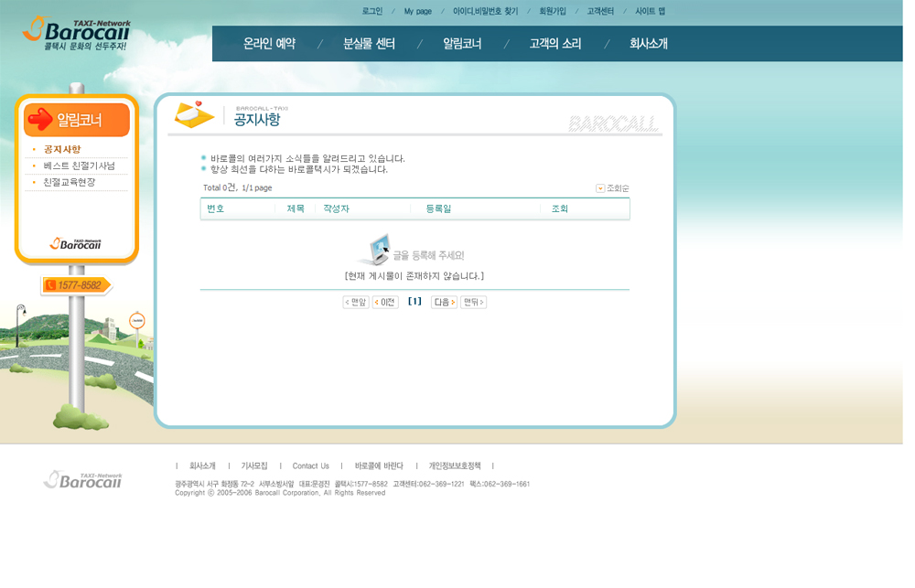
Task: Go to first page with 맨앞 button
Action: click(356, 302)
